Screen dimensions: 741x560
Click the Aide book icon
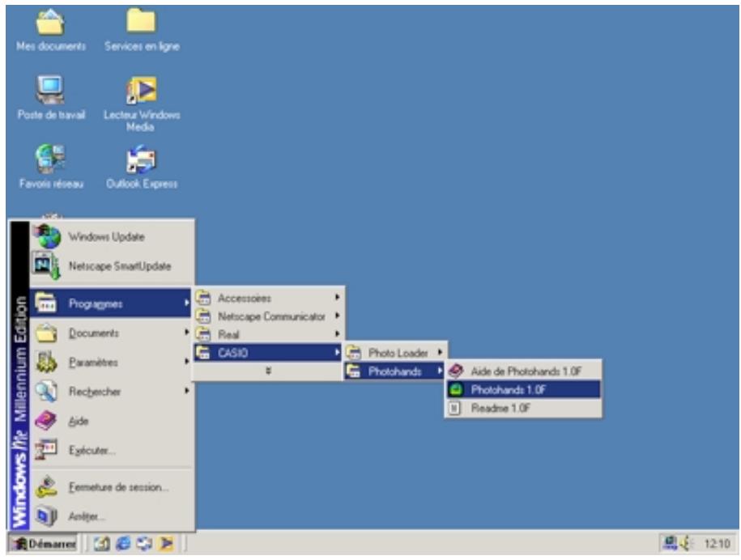click(x=46, y=421)
